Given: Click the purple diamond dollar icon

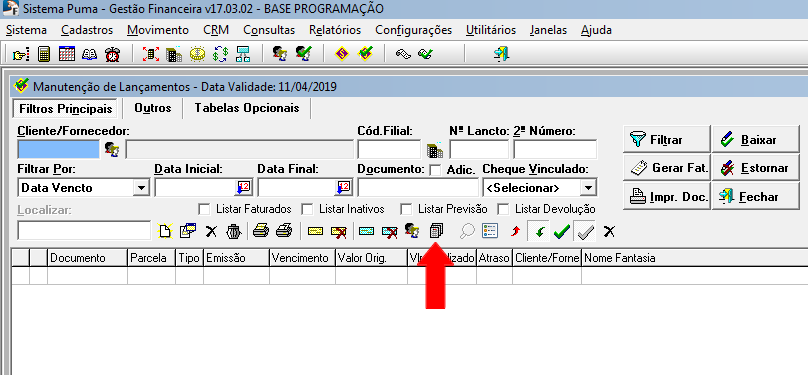Looking at the screenshot, I should coord(342,54).
